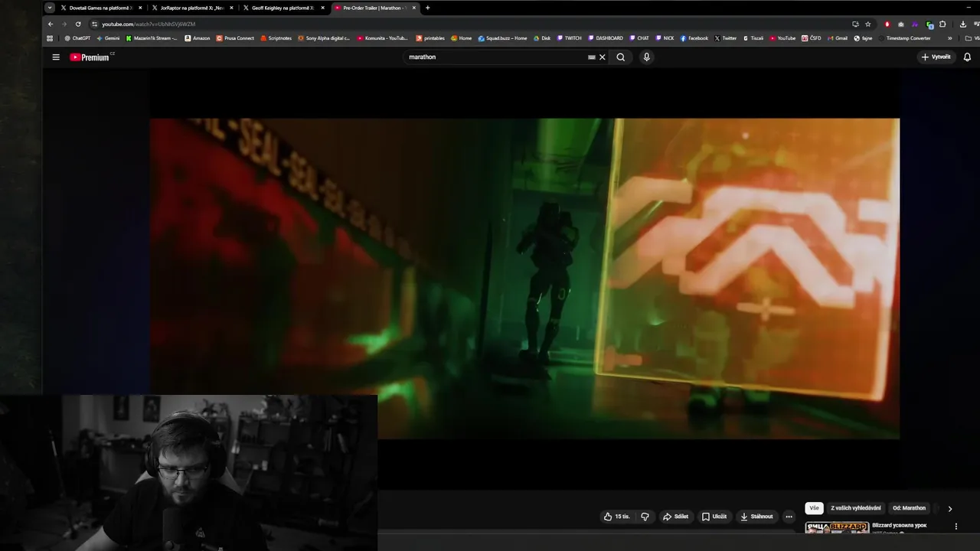Open the site information icon in the address bar
Image resolution: width=980 pixels, height=551 pixels.
[94, 24]
